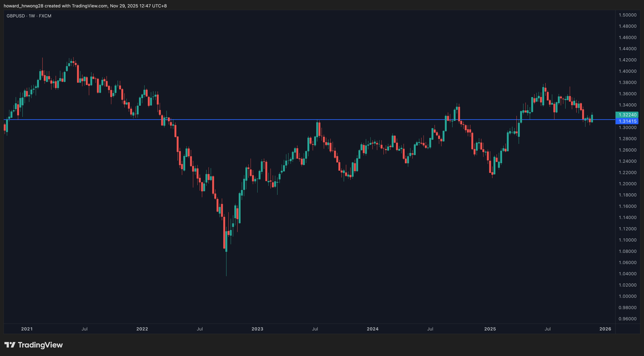Select the blue horizontal line on chart
The image size is (644, 356).
[250, 120]
